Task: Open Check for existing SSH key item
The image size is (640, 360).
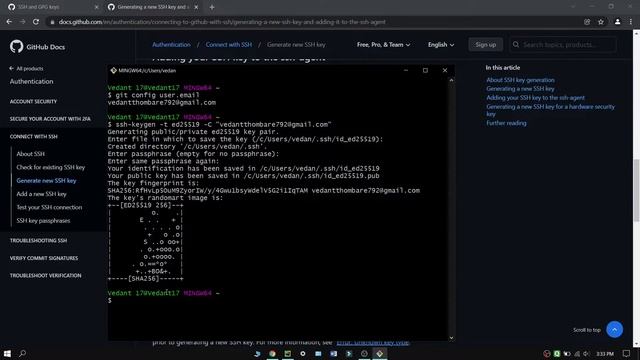Action: tap(51, 167)
